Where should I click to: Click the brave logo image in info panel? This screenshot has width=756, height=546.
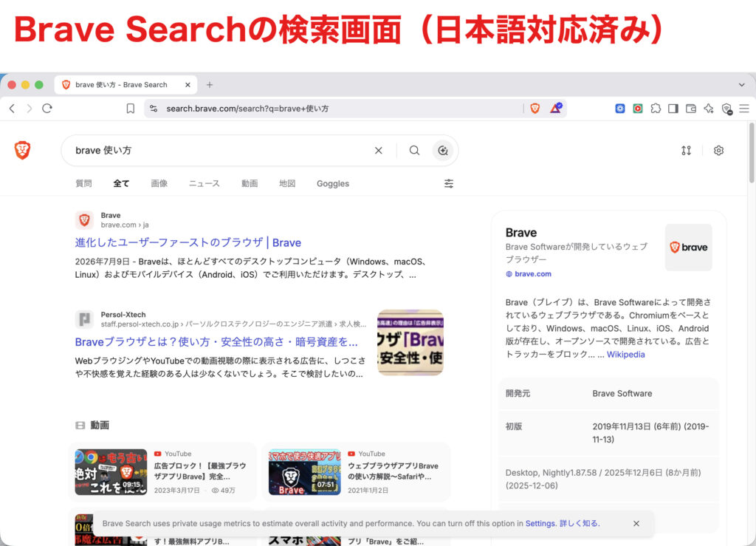click(689, 248)
